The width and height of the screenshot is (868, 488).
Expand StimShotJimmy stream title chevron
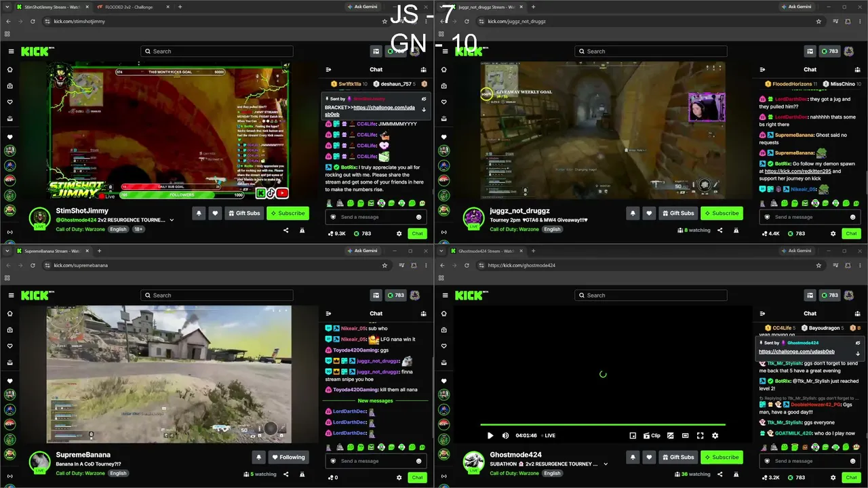(x=172, y=220)
